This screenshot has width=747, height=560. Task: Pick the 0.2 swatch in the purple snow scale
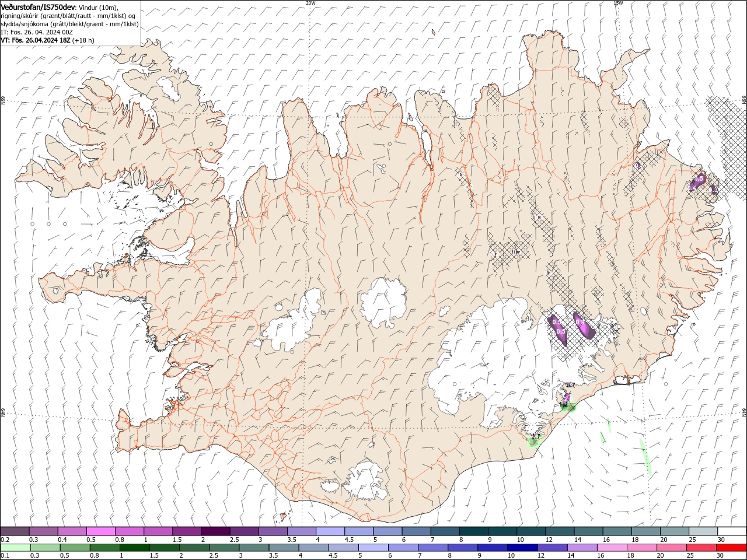pos(15,531)
